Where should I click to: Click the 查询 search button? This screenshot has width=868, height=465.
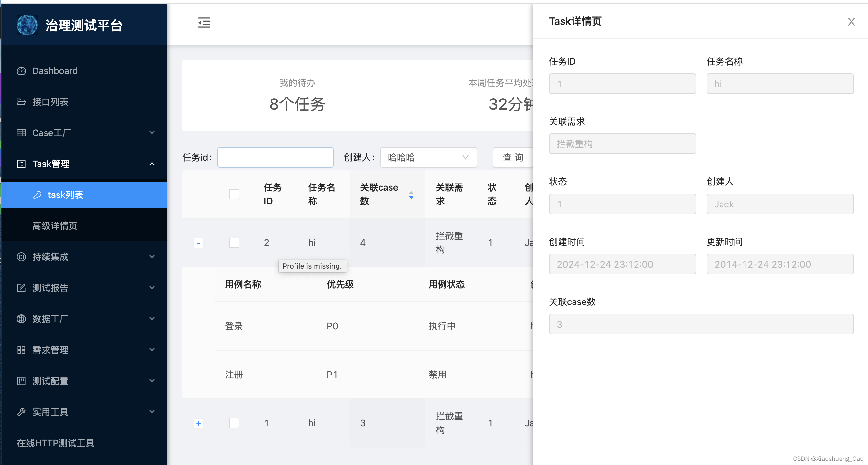pyautogui.click(x=513, y=157)
